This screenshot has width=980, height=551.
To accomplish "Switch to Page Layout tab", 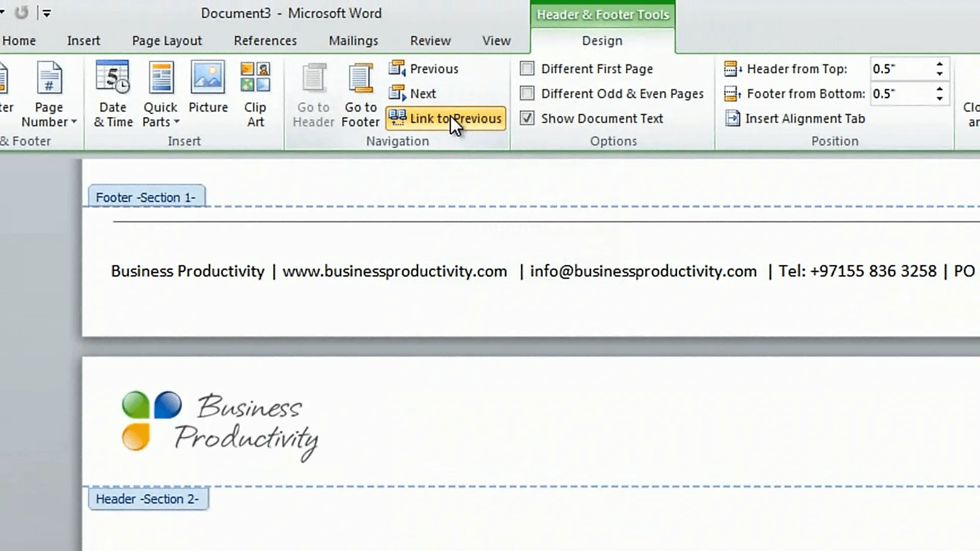I will (x=167, y=41).
